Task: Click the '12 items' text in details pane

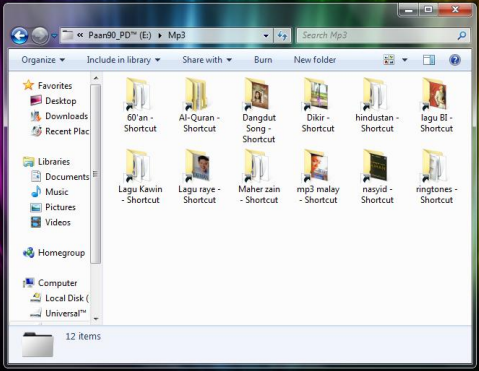Action: tap(83, 336)
